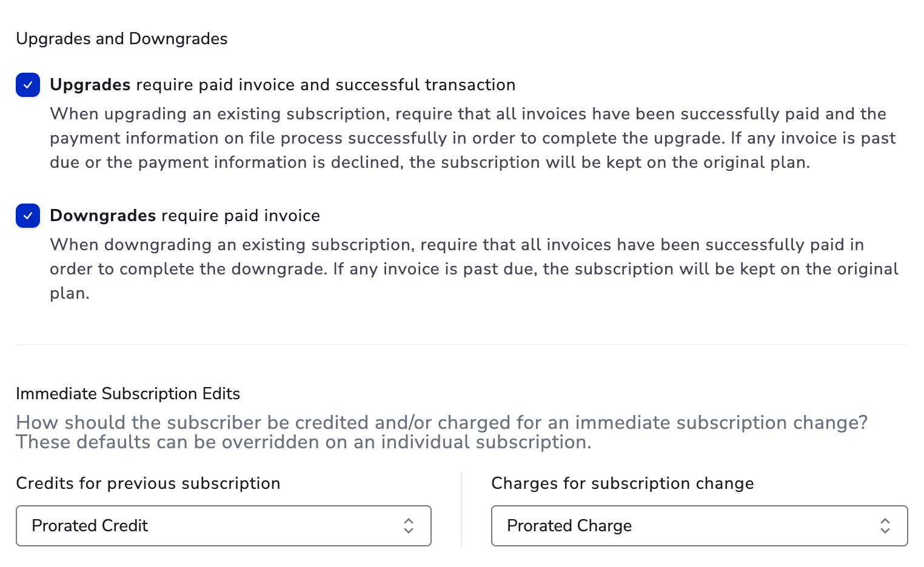This screenshot has height=567, width=924.
Task: Click the 'How should the subscriber be credited' help text
Action: (442, 432)
